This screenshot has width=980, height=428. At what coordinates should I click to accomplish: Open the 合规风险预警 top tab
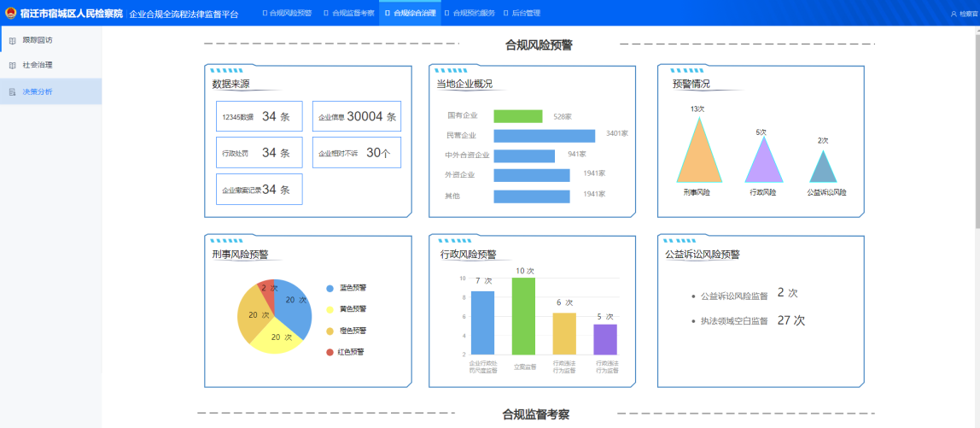click(x=286, y=13)
